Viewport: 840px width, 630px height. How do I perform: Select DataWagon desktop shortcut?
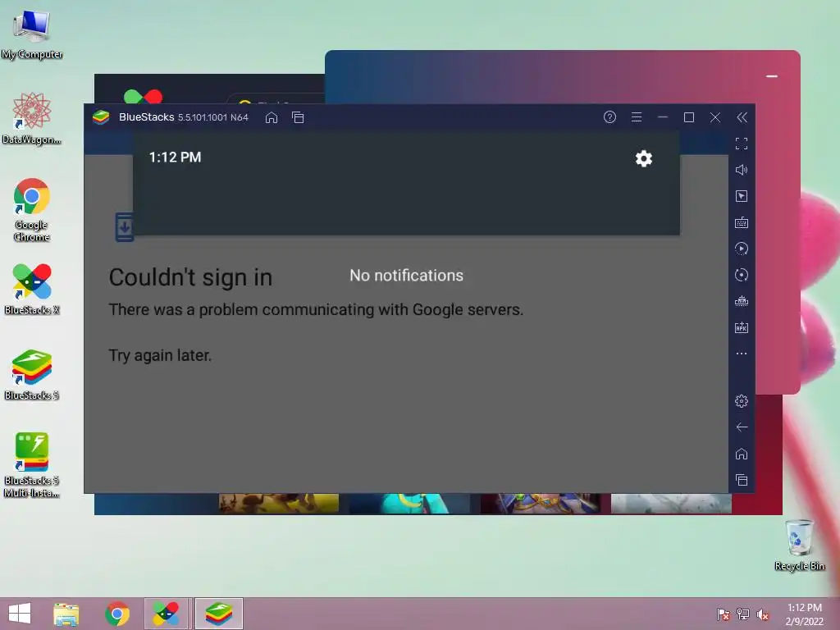(x=32, y=118)
